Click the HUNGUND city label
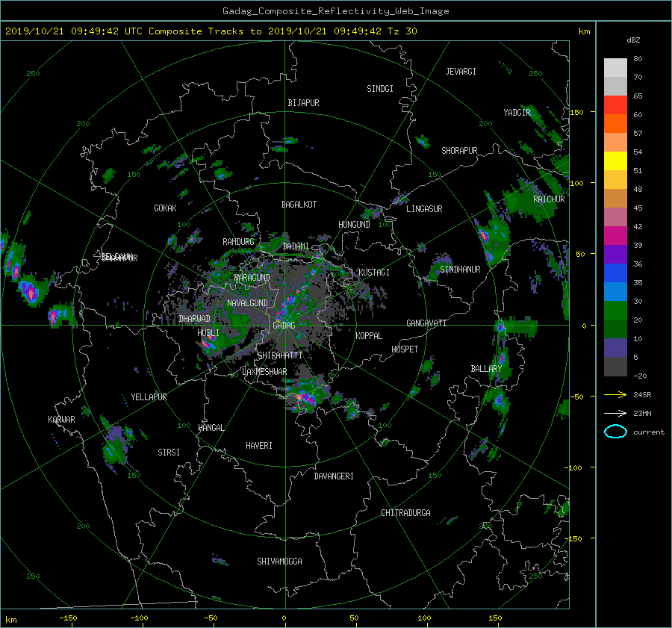The width and height of the screenshot is (672, 628). (x=354, y=224)
